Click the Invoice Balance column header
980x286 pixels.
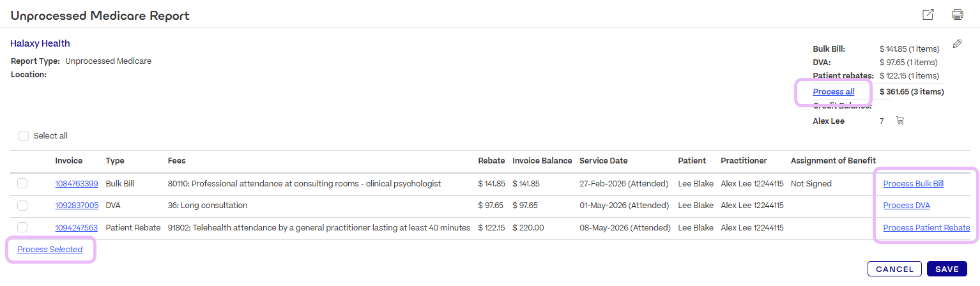point(542,161)
